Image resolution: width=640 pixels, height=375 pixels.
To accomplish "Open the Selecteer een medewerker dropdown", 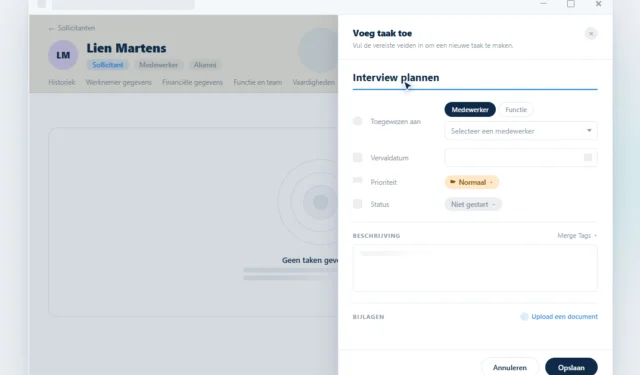I will click(521, 131).
